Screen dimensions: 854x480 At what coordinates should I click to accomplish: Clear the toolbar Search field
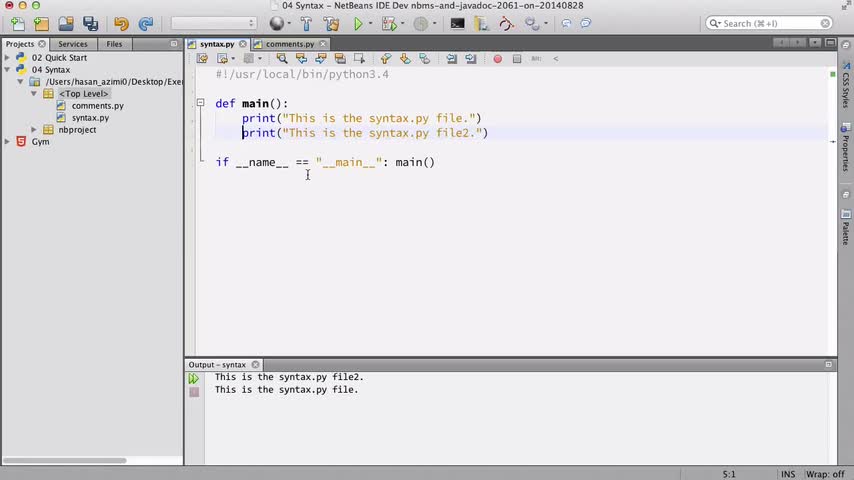[825, 23]
